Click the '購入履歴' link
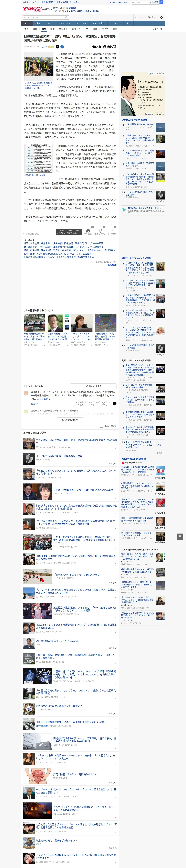The width and height of the screenshot is (186, 868). (152, 17)
